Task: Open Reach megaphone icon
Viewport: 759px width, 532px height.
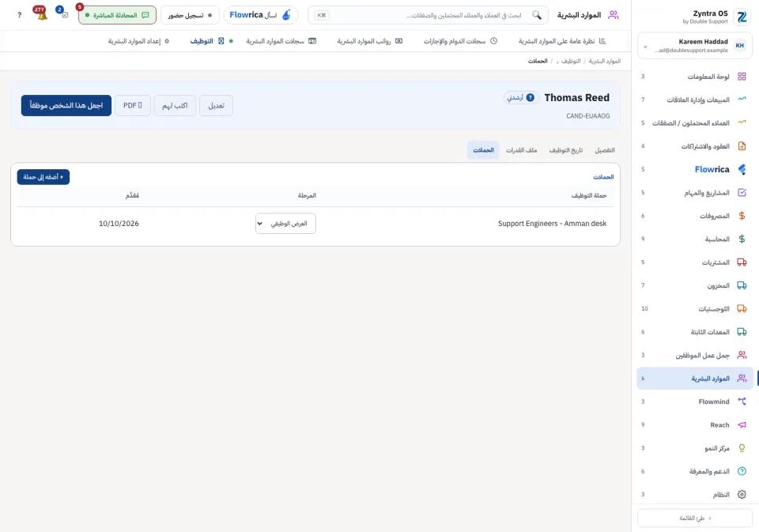Action: point(742,424)
